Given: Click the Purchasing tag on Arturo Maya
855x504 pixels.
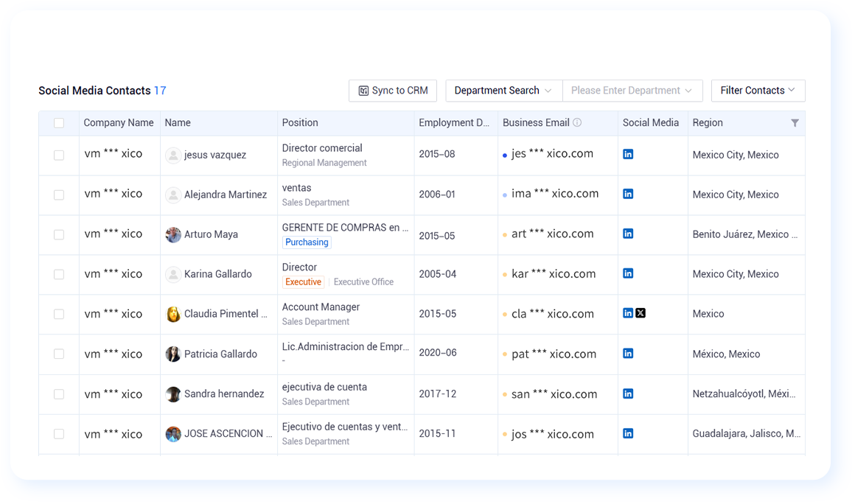Looking at the screenshot, I should pos(307,242).
